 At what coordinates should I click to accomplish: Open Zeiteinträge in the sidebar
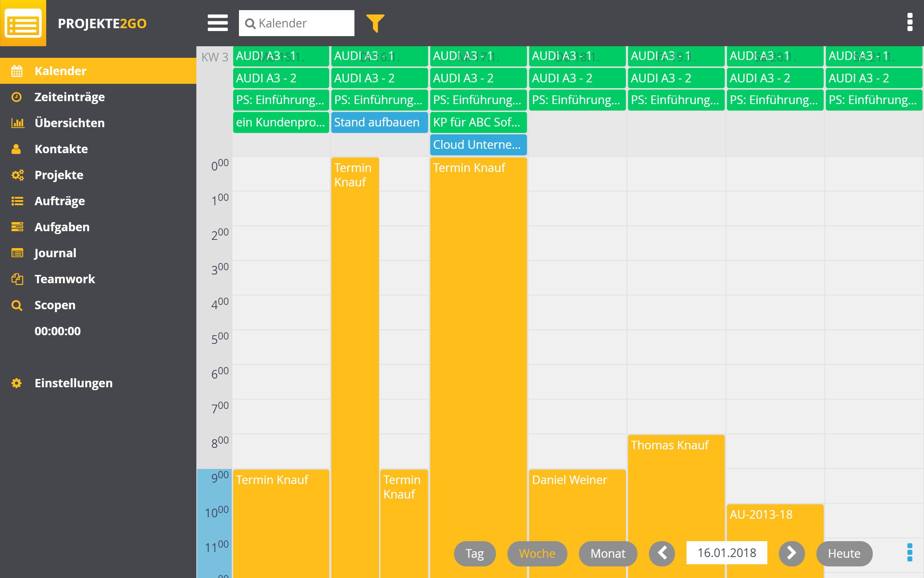(98, 97)
